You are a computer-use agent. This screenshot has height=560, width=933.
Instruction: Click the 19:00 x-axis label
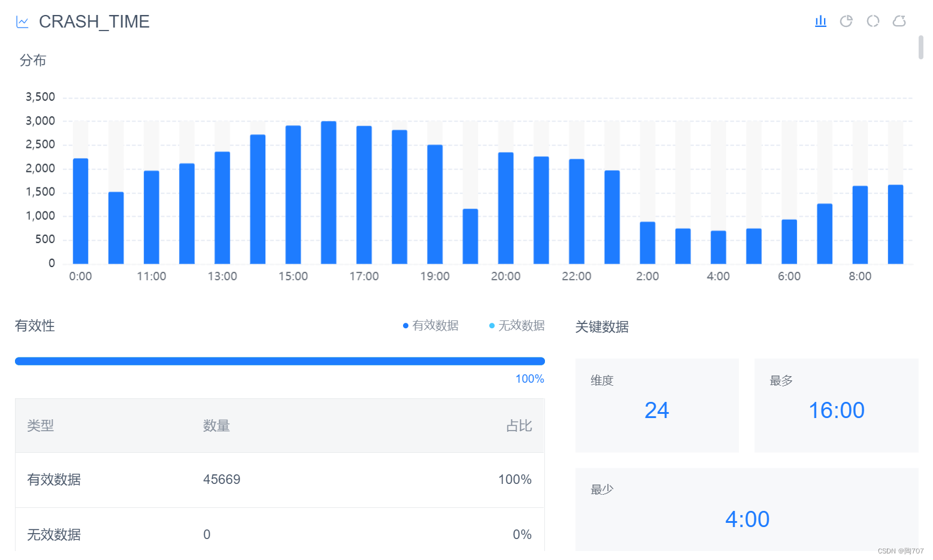435,277
